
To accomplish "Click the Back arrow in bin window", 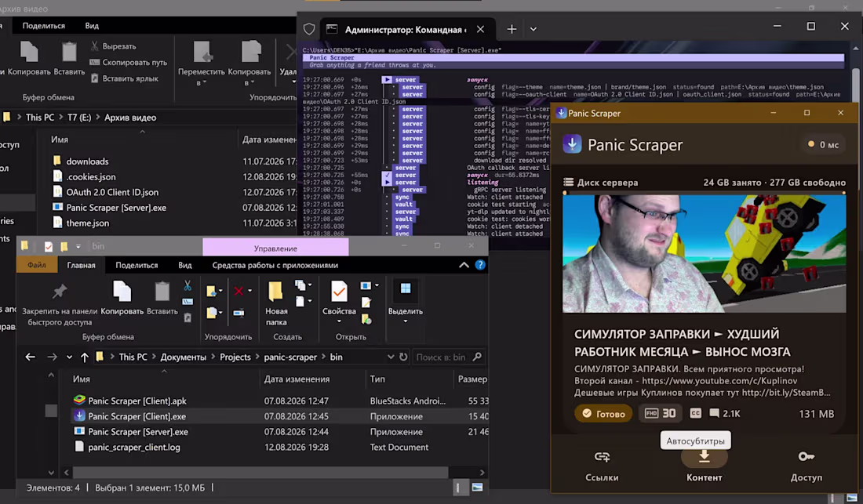I will (31, 357).
